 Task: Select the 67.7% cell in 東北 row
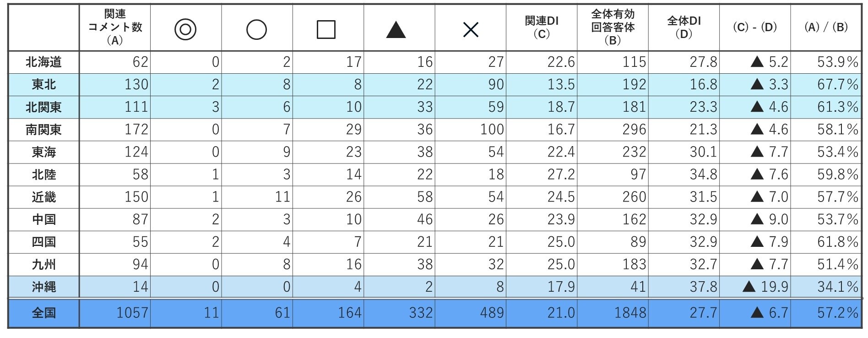pos(837,85)
